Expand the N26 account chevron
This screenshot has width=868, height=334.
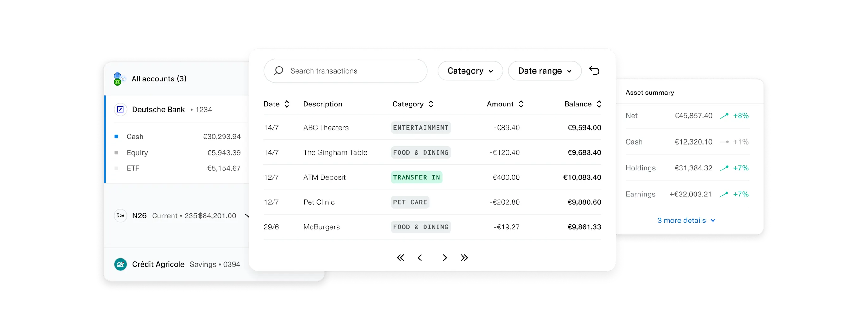pos(247,216)
